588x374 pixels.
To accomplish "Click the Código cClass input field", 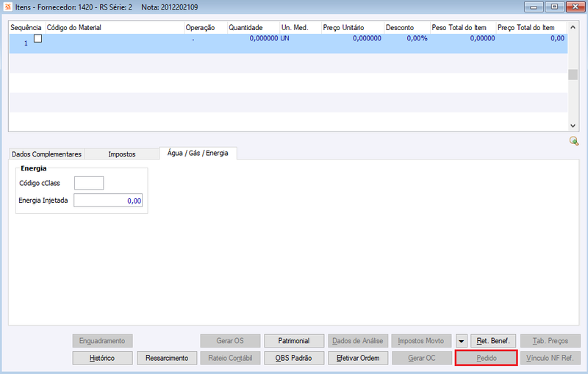I will coord(89,183).
